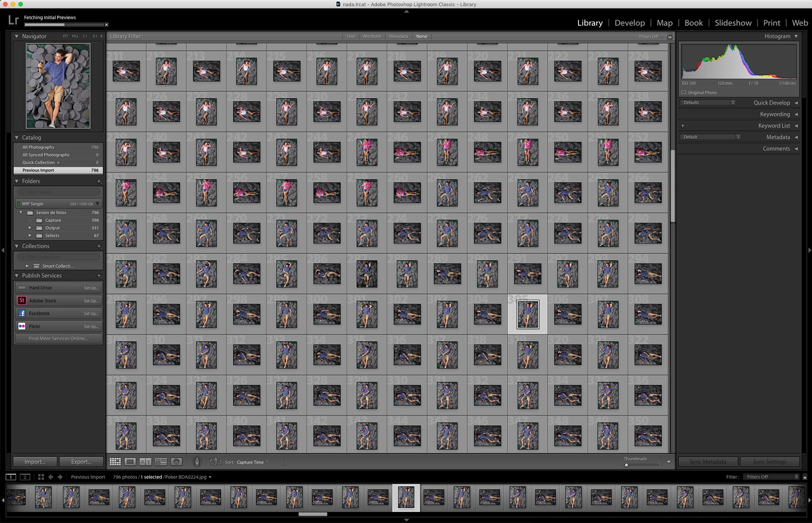The height and width of the screenshot is (523, 812).
Task: Select the Painter spray can tool
Action: [197, 462]
